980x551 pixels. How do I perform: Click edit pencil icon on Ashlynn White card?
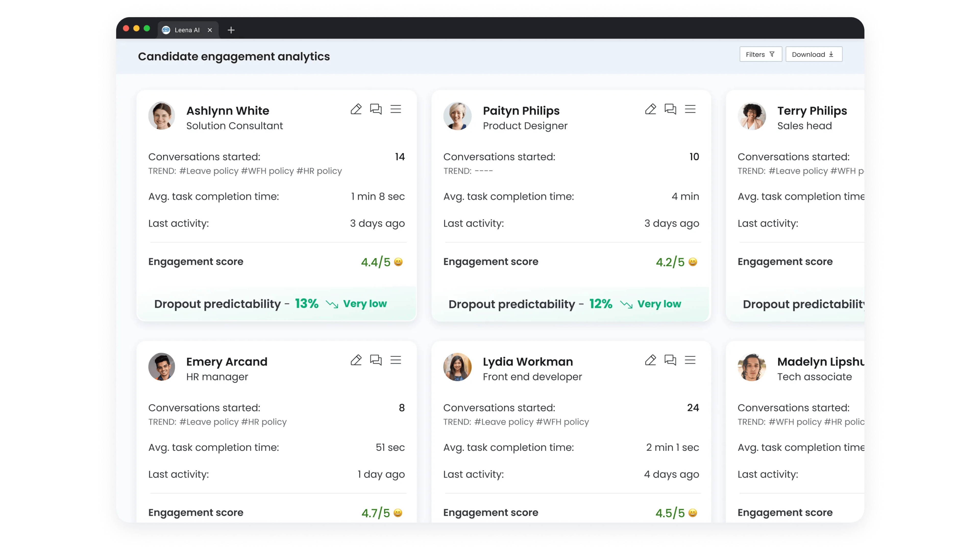pos(356,109)
